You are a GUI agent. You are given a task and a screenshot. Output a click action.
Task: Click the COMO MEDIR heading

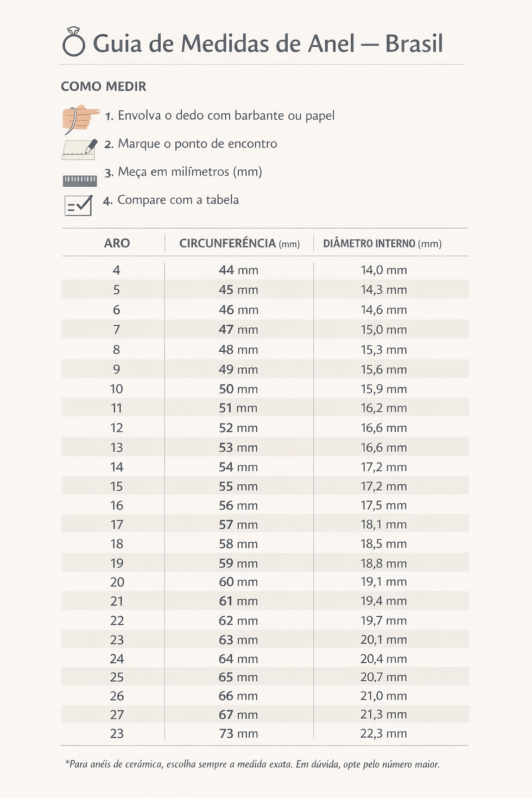104,86
